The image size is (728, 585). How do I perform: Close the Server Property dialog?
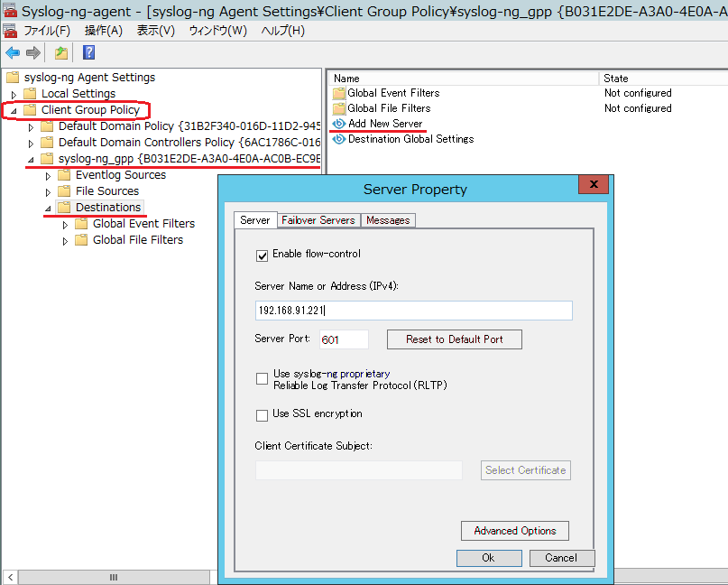click(594, 184)
